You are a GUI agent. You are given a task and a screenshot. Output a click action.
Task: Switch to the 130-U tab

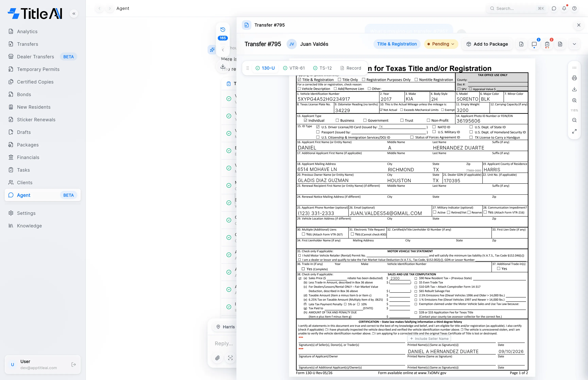tap(265, 68)
